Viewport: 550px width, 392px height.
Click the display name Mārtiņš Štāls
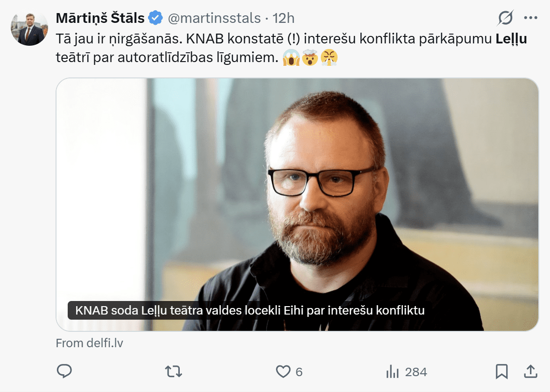pyautogui.click(x=100, y=18)
